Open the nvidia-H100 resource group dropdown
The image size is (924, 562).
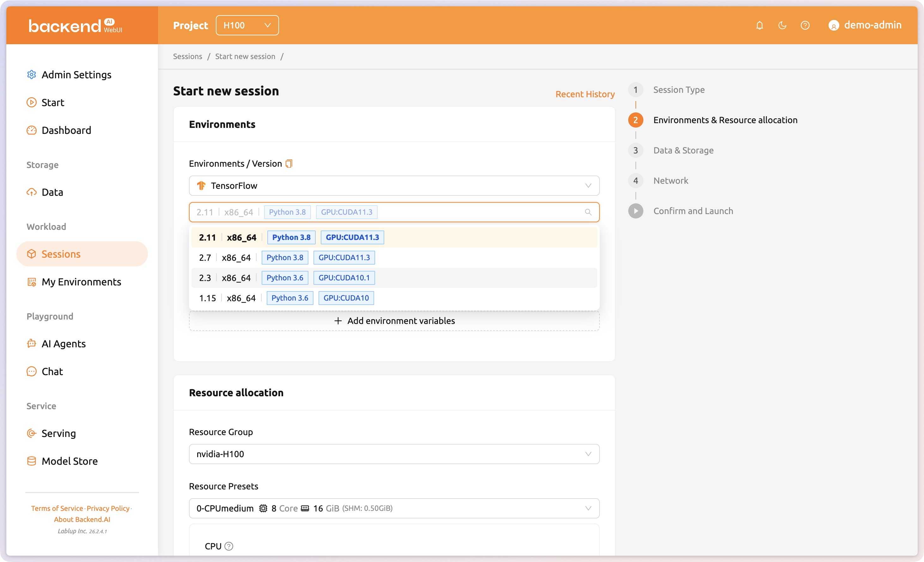click(394, 454)
